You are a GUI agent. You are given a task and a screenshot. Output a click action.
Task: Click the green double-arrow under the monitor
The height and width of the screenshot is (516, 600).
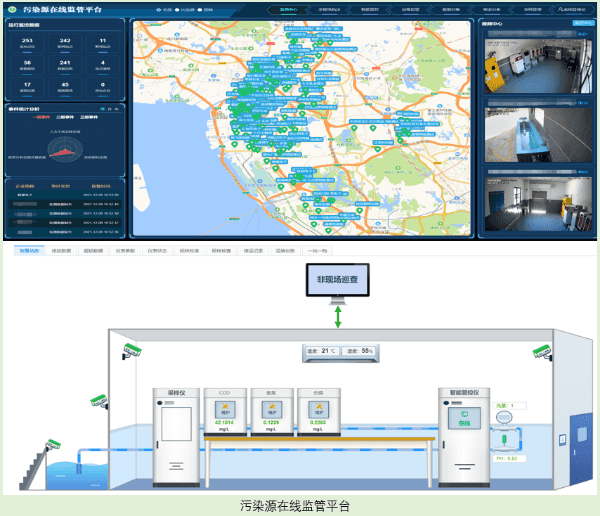pyautogui.click(x=337, y=320)
